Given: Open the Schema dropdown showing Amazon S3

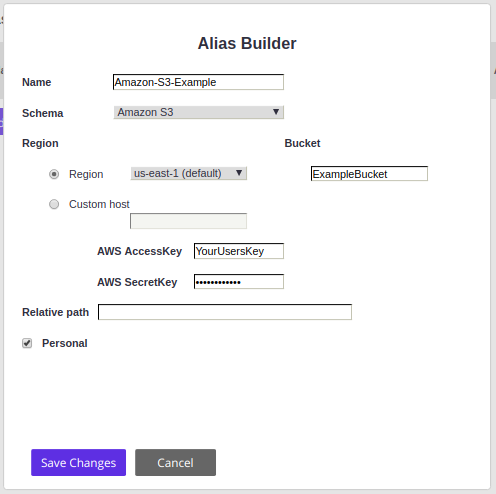Looking at the screenshot, I should tap(198, 112).
